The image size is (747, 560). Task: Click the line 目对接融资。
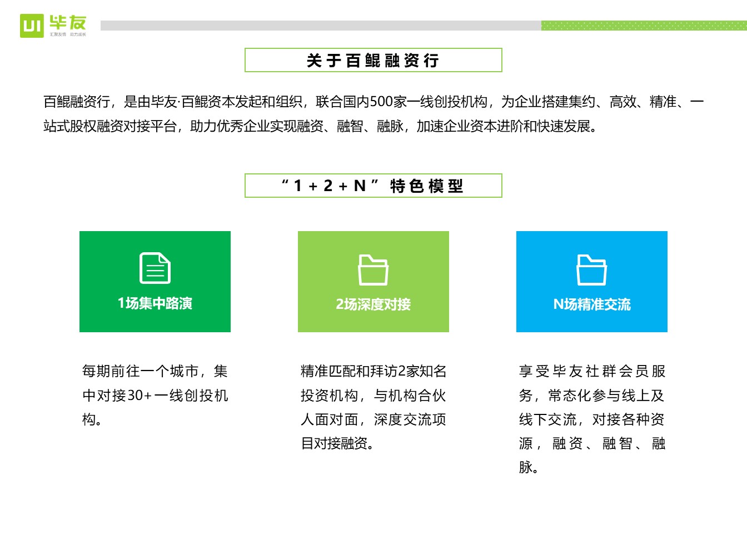(339, 443)
